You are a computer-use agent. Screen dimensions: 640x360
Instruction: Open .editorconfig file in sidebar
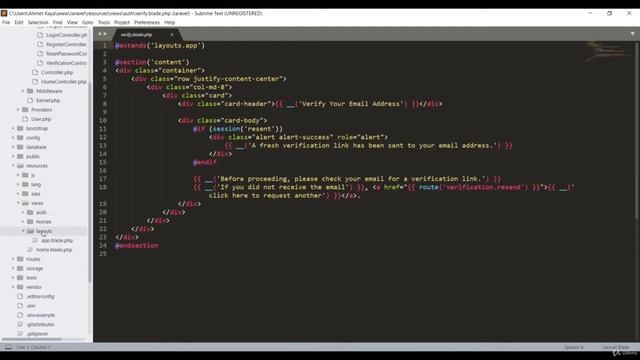click(x=40, y=296)
